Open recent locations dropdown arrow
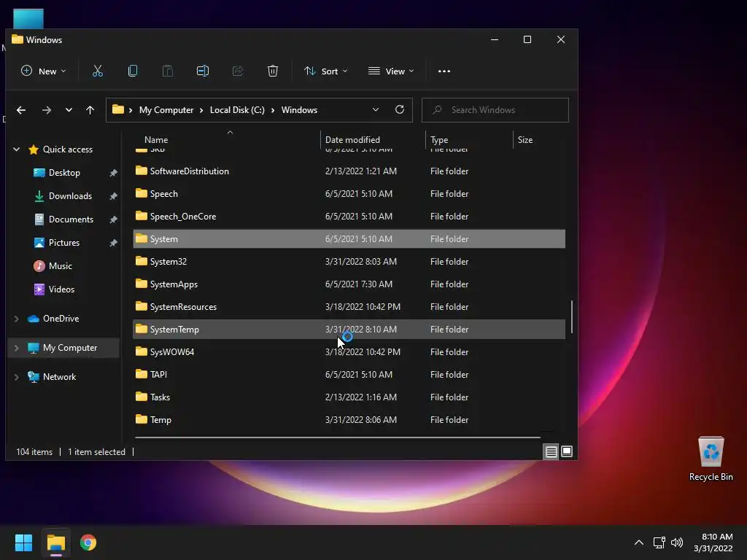The width and height of the screenshot is (747, 560). [69, 110]
